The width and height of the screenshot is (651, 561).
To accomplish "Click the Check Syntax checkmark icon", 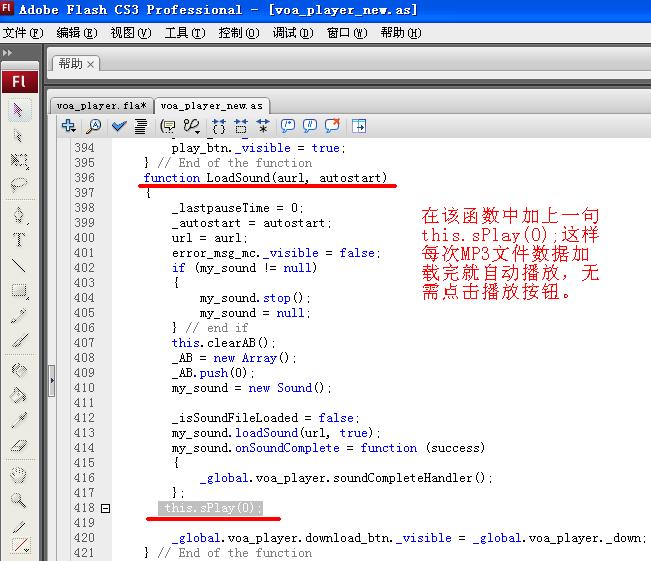I will tap(119, 126).
